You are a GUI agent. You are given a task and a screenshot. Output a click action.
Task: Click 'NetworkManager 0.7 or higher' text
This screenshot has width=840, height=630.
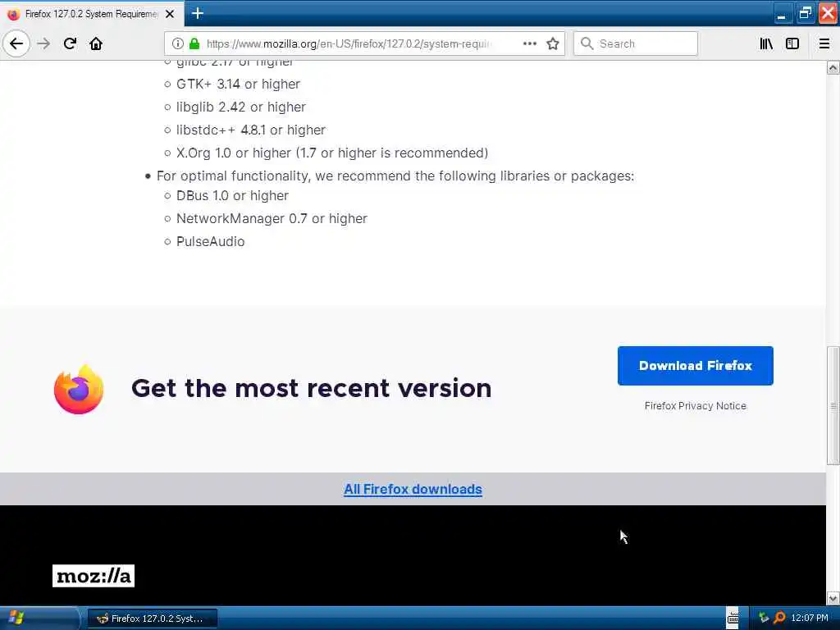click(x=272, y=218)
